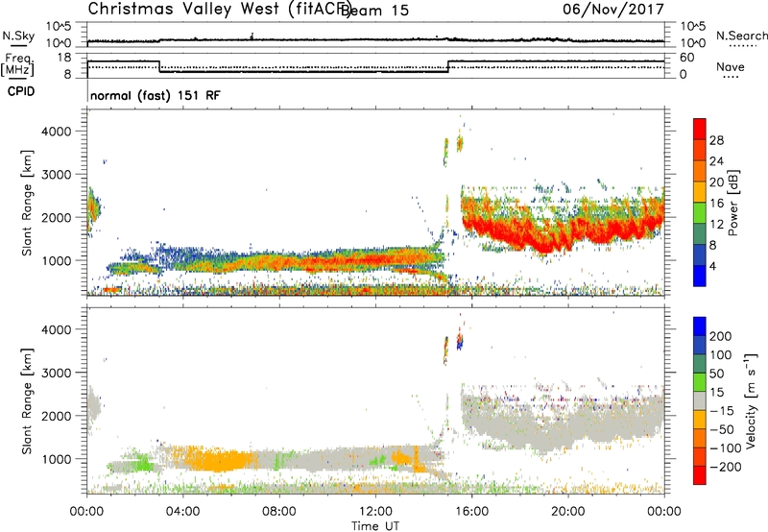Viewport: 768px width, 532px height.
Task: Click the '18' frequency axis value
Action: coord(63,58)
